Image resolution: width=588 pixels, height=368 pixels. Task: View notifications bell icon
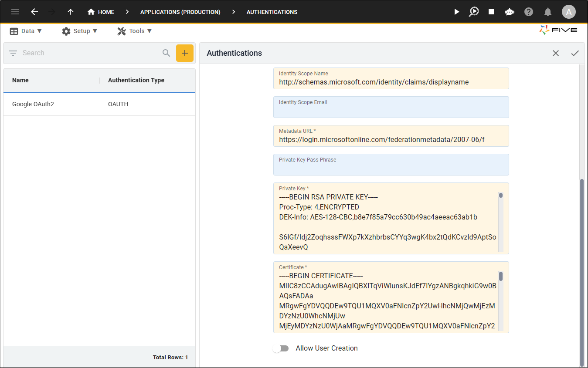coord(548,12)
